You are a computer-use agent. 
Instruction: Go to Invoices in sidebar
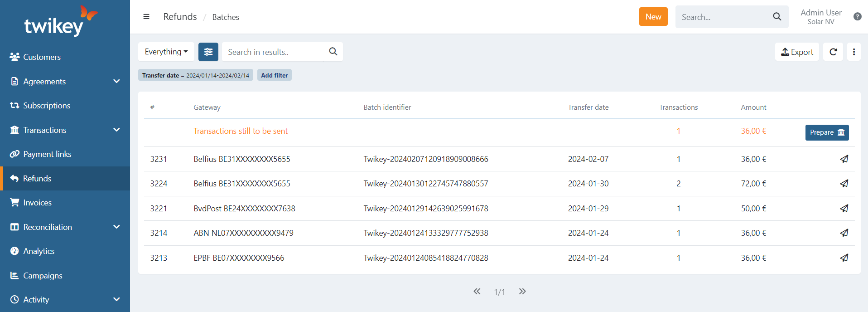tap(37, 203)
